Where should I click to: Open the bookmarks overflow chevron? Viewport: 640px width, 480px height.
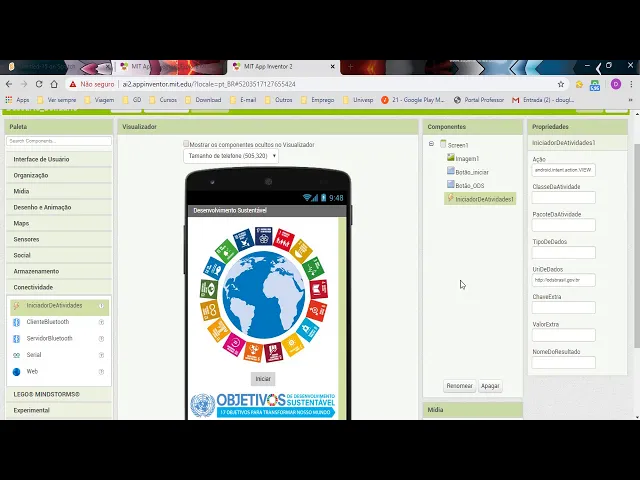[630, 100]
